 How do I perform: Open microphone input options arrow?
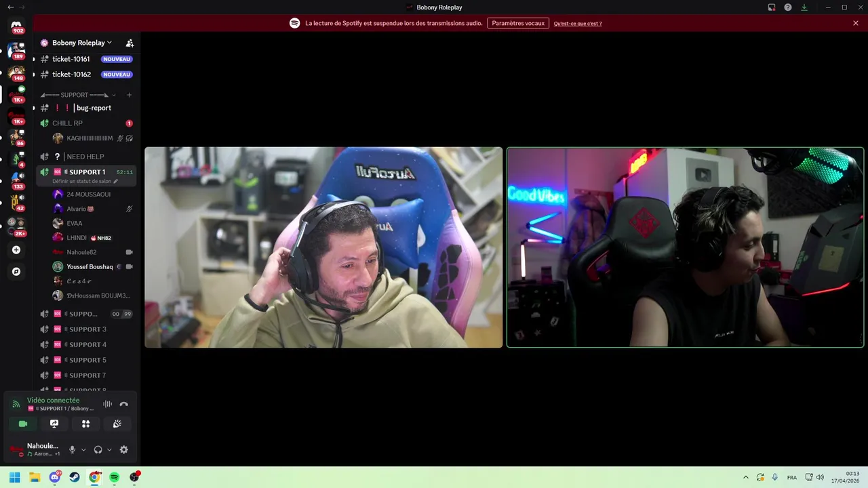click(83, 449)
